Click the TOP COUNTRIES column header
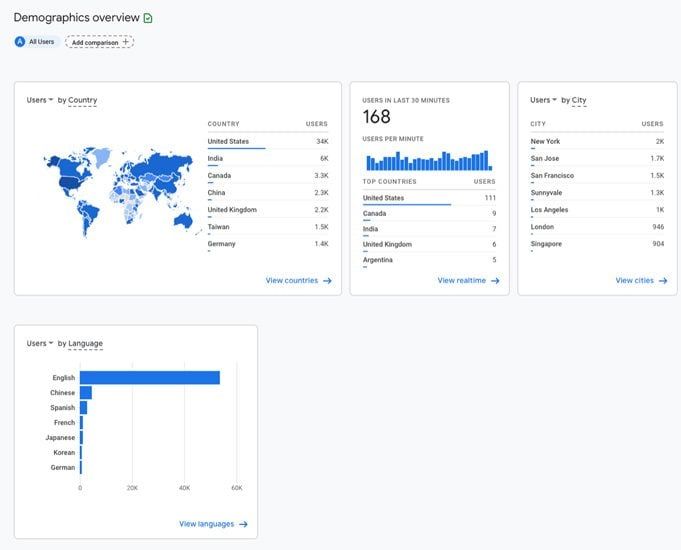Viewport: 681px width, 550px height. click(x=390, y=182)
